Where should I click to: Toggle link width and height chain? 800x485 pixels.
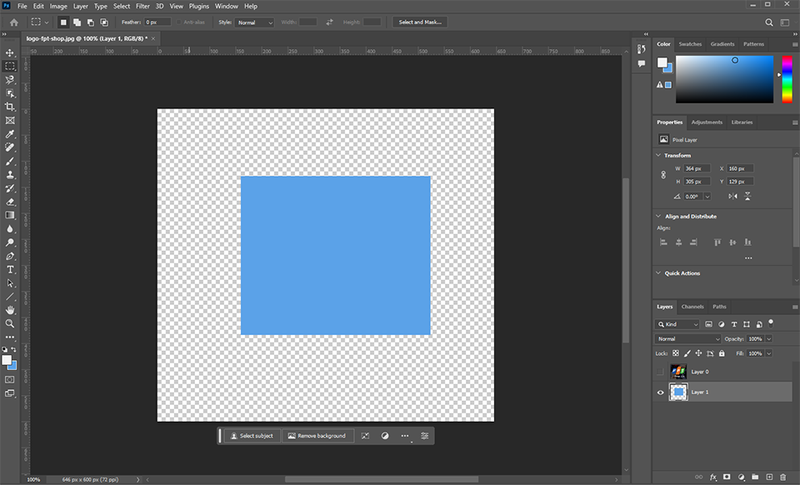coord(663,175)
